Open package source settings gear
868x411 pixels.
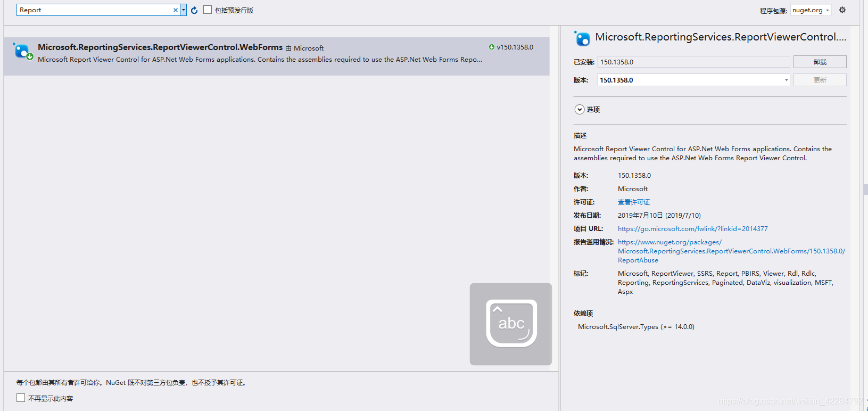point(842,10)
